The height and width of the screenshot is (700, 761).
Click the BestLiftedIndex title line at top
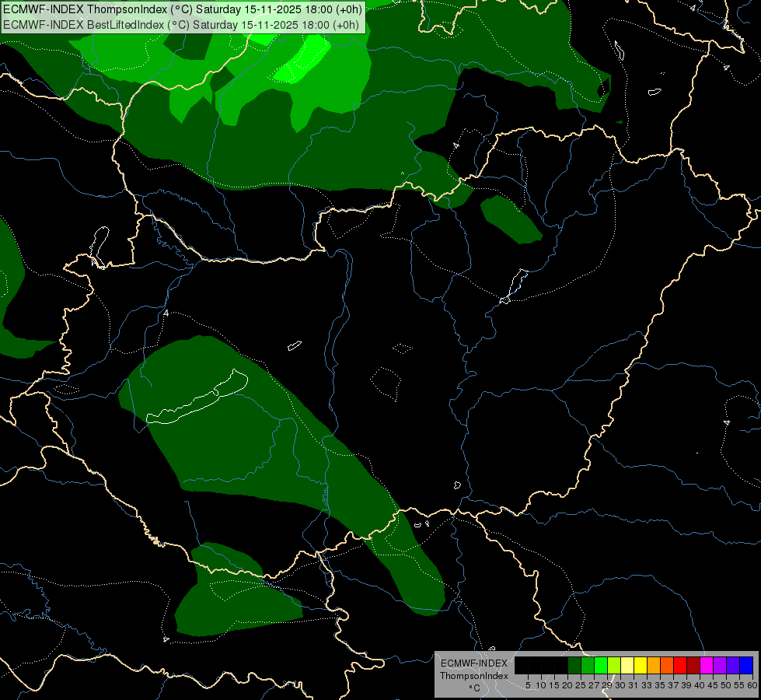[182, 25]
